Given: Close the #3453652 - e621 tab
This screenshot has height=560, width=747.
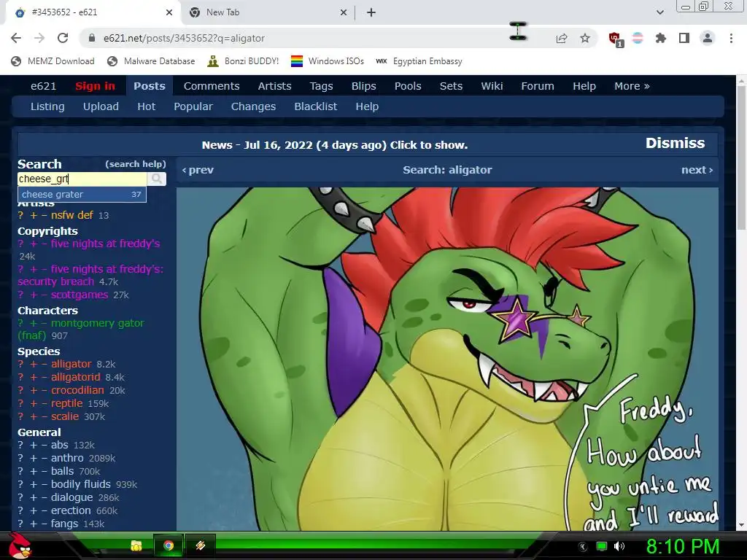Looking at the screenshot, I should [169, 12].
